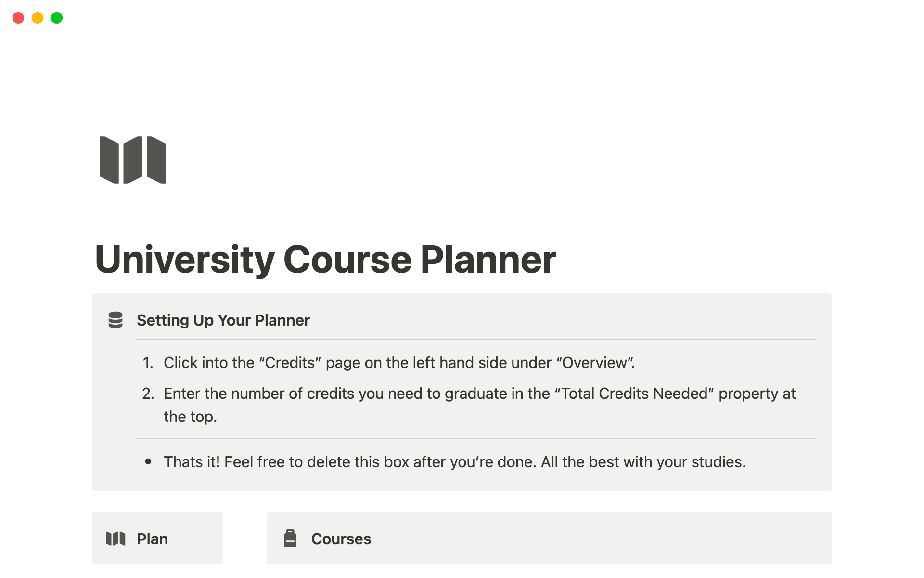The height and width of the screenshot is (578, 924).
Task: Click the divider line above the bullet text
Action: pyautogui.click(x=475, y=439)
